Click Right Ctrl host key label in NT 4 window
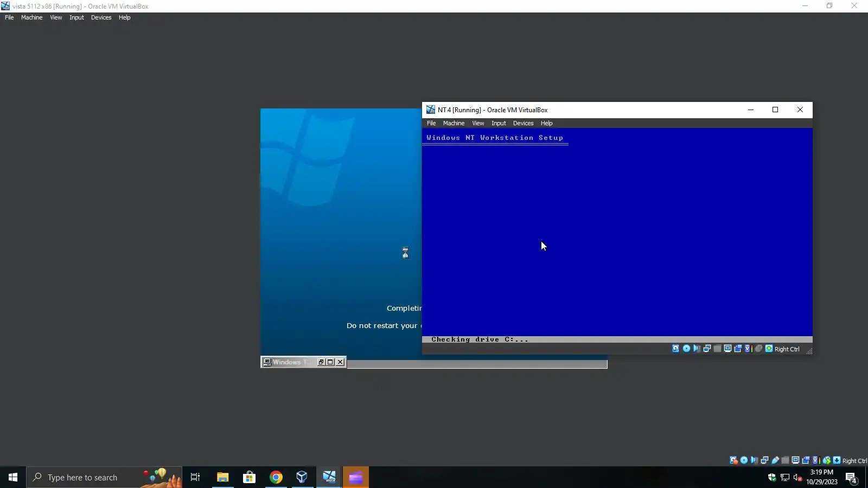868x488 pixels. [x=787, y=349]
